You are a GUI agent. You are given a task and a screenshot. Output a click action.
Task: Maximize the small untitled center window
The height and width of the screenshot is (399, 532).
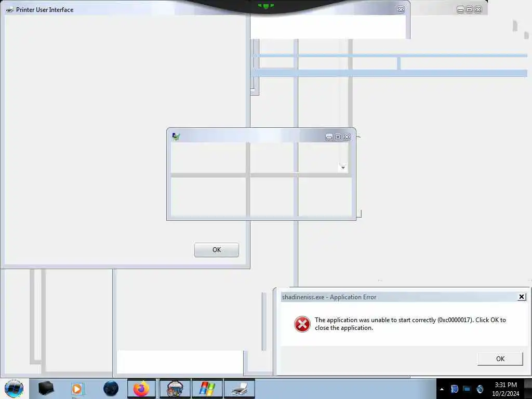pos(338,137)
